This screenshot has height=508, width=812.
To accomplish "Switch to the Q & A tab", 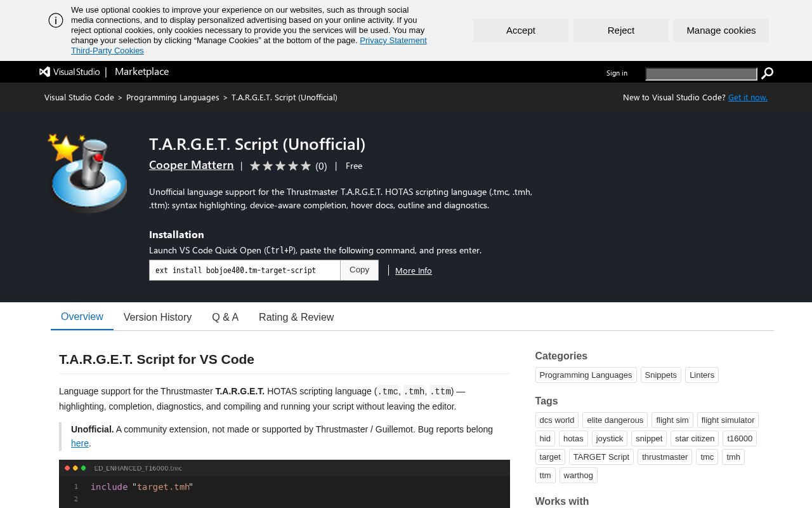I will coord(225,317).
